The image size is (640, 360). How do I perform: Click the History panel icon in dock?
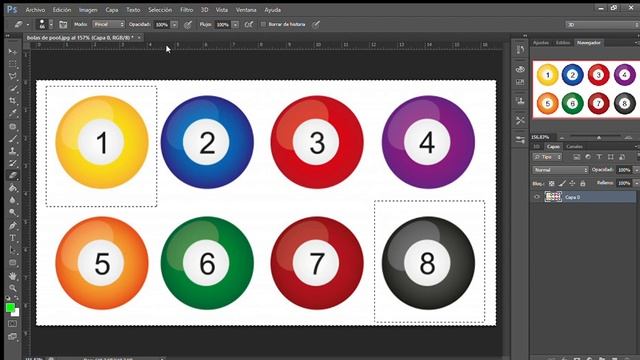(520, 50)
